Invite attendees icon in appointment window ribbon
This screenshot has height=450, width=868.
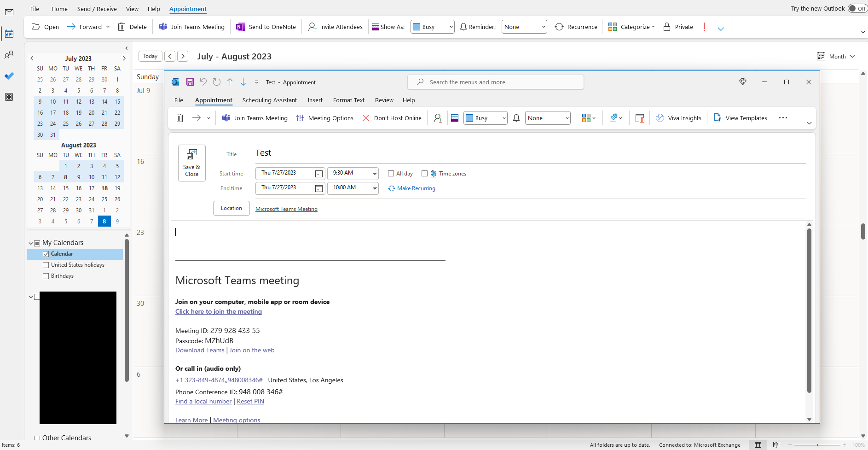coord(438,118)
